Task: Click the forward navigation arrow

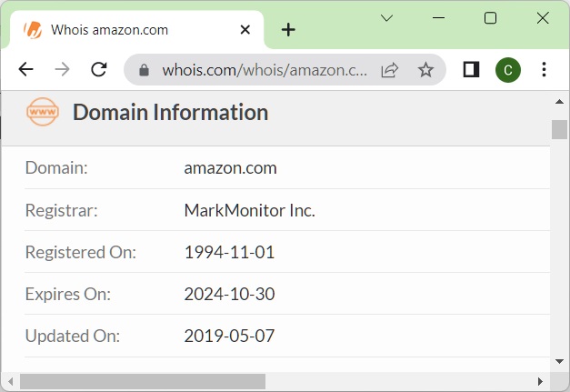Action: (x=62, y=70)
